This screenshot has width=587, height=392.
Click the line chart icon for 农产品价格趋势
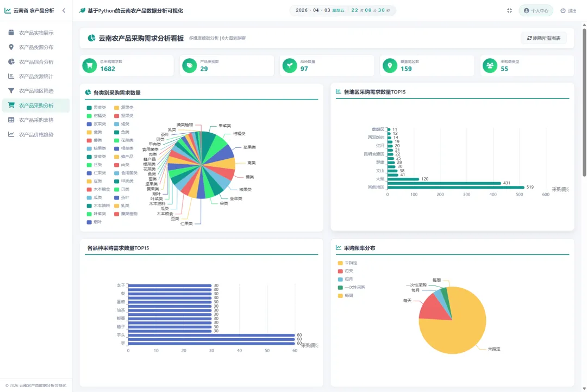pyautogui.click(x=11, y=134)
